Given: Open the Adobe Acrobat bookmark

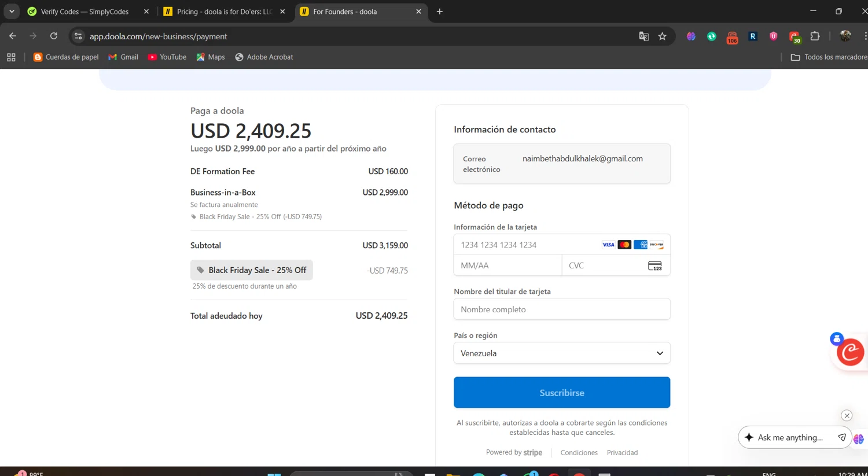Looking at the screenshot, I should coord(264,57).
